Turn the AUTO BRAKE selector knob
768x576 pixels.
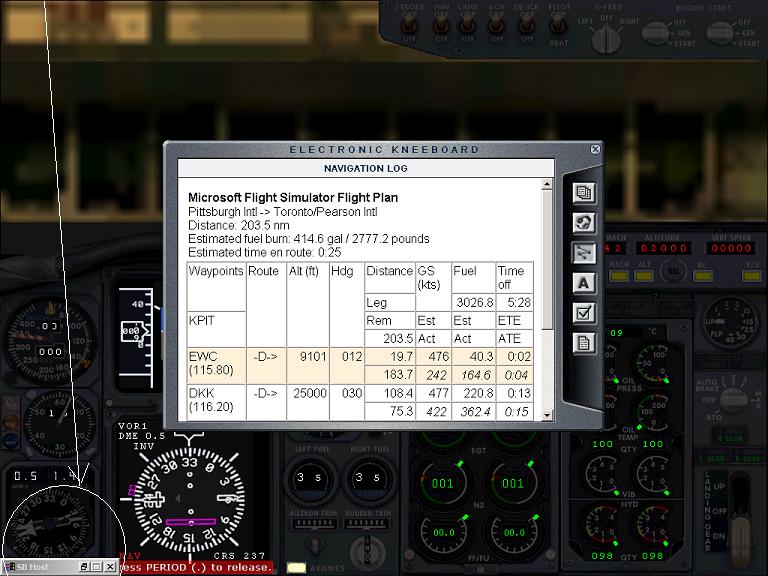click(x=733, y=399)
